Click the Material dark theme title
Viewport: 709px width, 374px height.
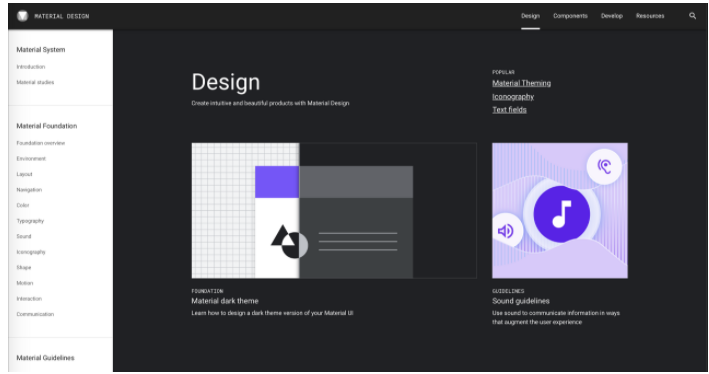[225, 301]
